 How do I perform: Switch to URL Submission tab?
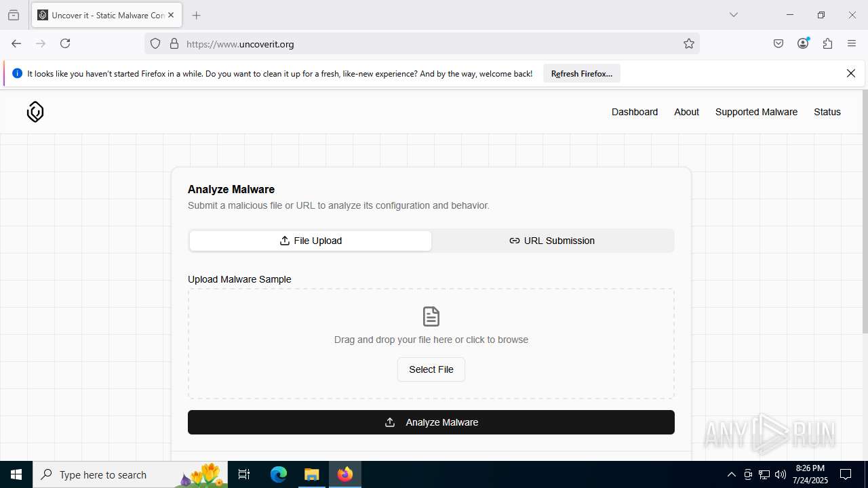552,241
